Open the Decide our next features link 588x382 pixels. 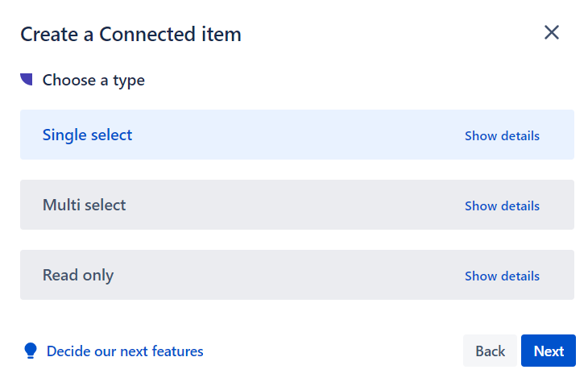click(x=125, y=351)
